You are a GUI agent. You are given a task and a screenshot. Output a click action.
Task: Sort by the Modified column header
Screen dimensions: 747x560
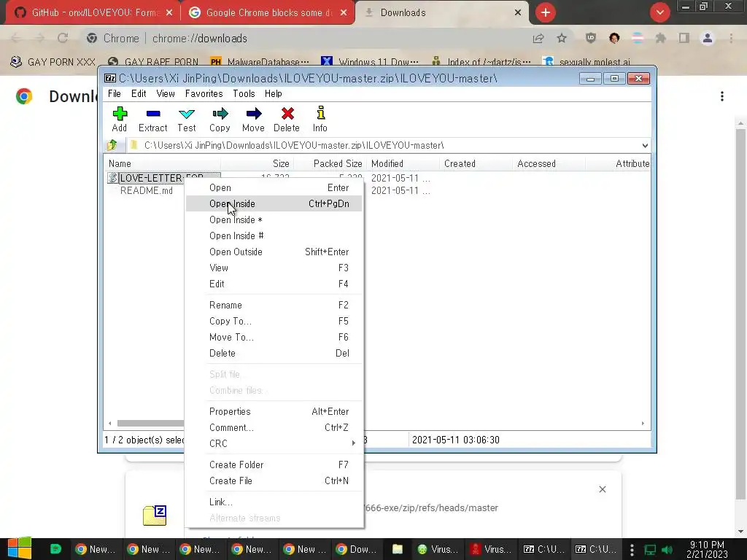click(403, 163)
